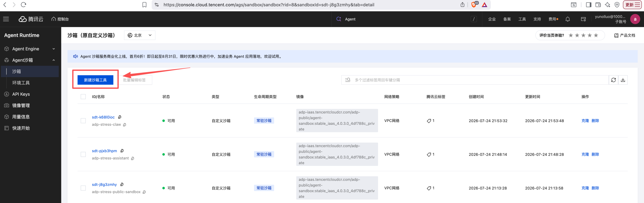This screenshot has height=203, width=644.
Task: Open the Brave Shields lion icon
Action: 474,5
